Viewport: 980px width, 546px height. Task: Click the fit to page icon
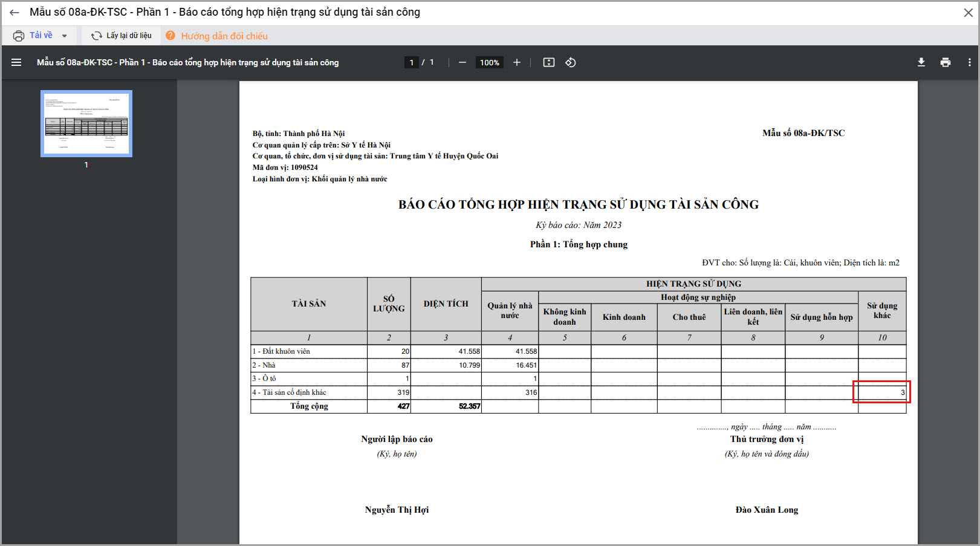pyautogui.click(x=549, y=62)
